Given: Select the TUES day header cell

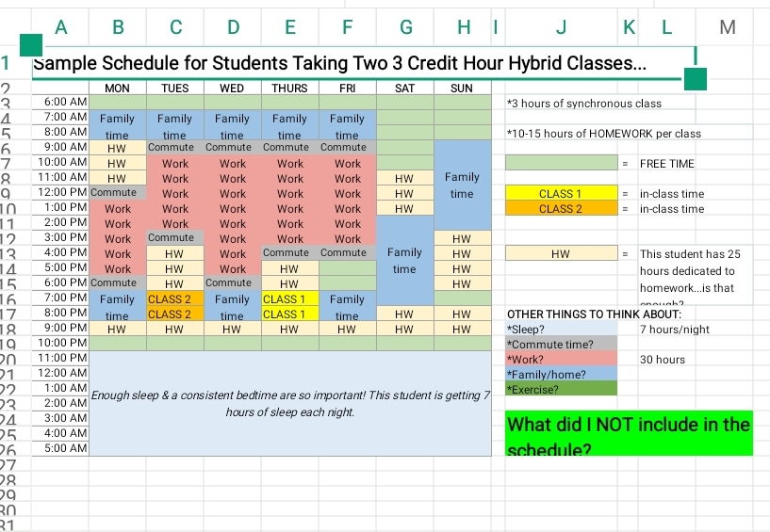Looking at the screenshot, I should pyautogui.click(x=174, y=88).
